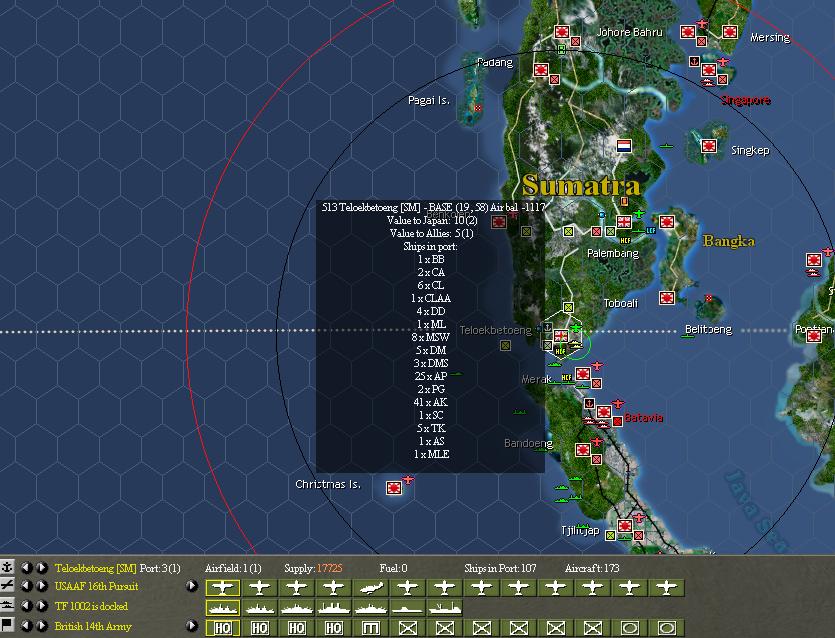The image size is (835, 638).
Task: Select the first highlighted fighter icon in air row
Action: tap(223, 587)
